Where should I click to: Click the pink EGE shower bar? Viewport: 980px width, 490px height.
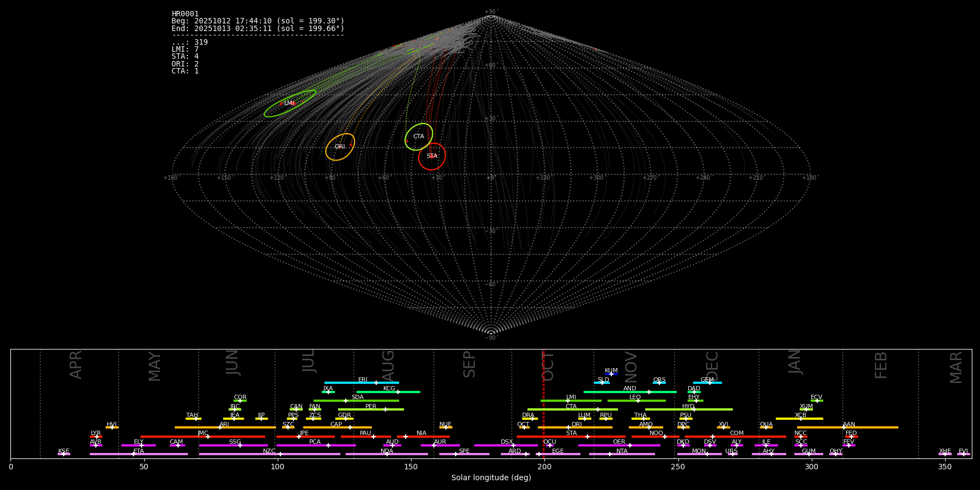(558, 454)
